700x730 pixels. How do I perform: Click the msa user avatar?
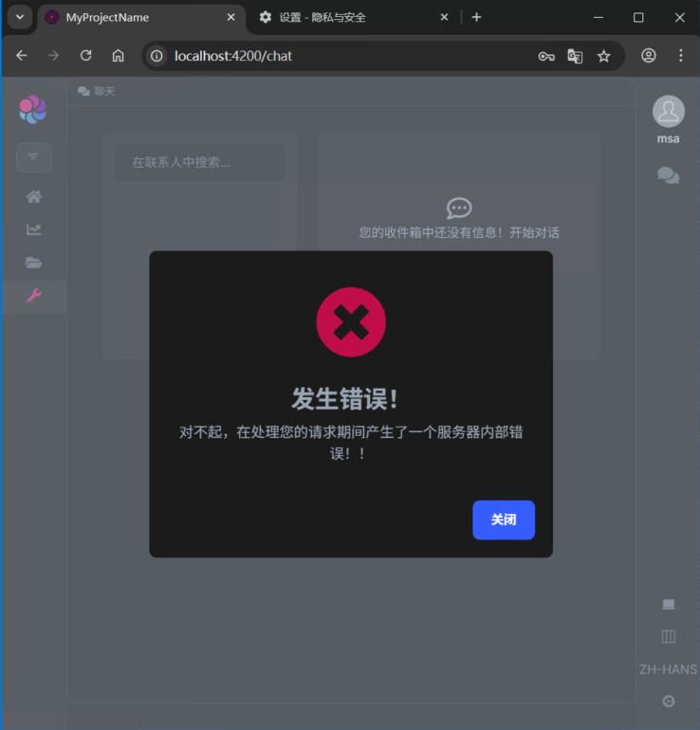(x=669, y=111)
